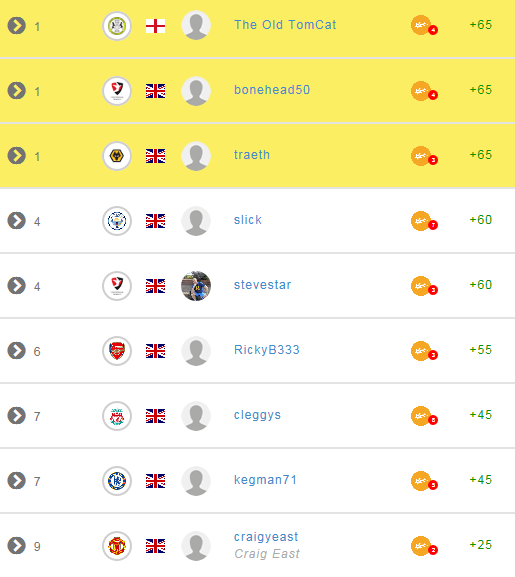This screenshot has width=515, height=577.
Task: Expand craigyeast's row chevron
Action: (17, 546)
